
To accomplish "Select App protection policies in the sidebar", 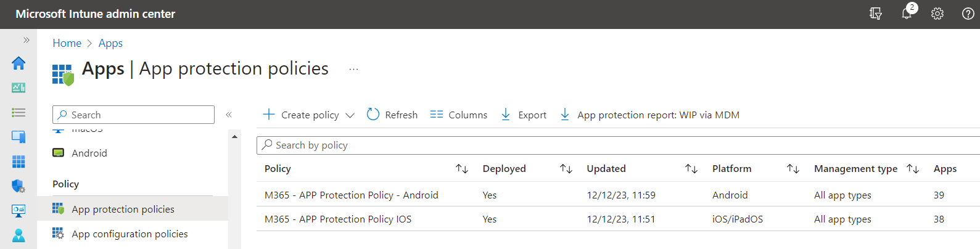I will coord(123,209).
